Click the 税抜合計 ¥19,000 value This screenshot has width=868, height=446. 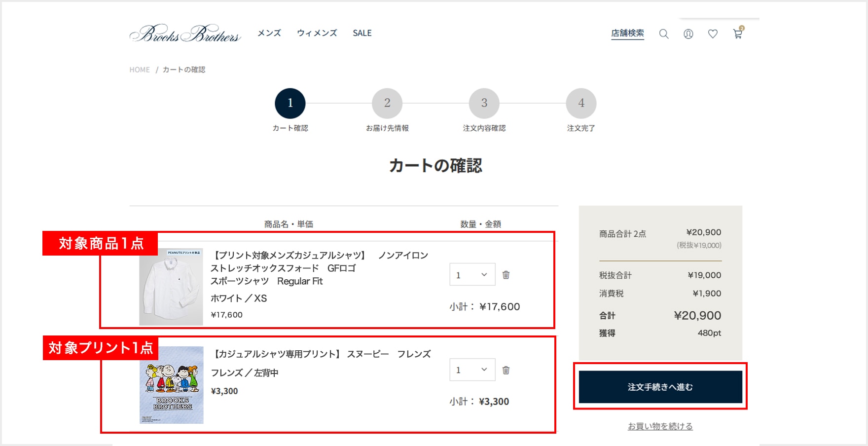(704, 275)
